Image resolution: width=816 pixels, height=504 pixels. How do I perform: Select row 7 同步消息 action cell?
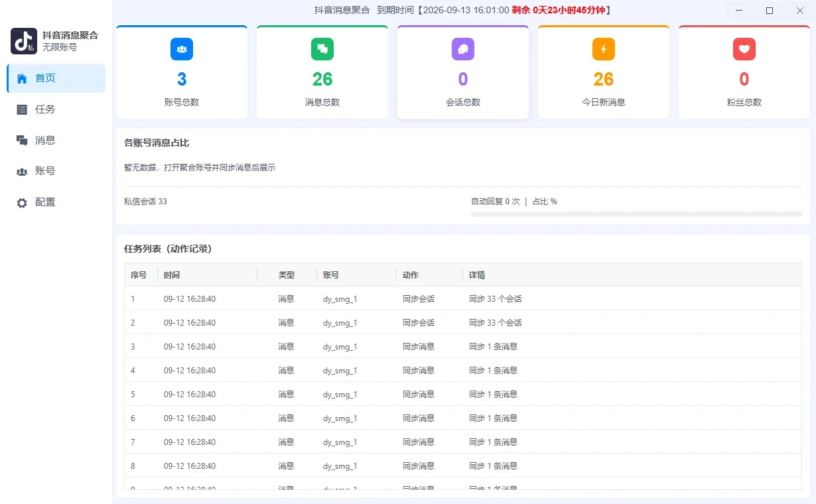point(419,442)
